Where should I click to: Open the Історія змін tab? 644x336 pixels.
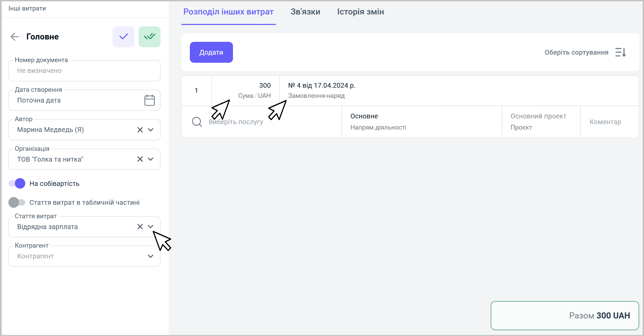click(x=360, y=12)
